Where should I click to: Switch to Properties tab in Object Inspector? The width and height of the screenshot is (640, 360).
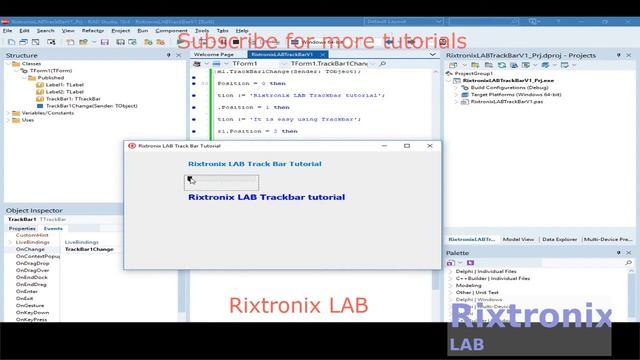coord(22,229)
